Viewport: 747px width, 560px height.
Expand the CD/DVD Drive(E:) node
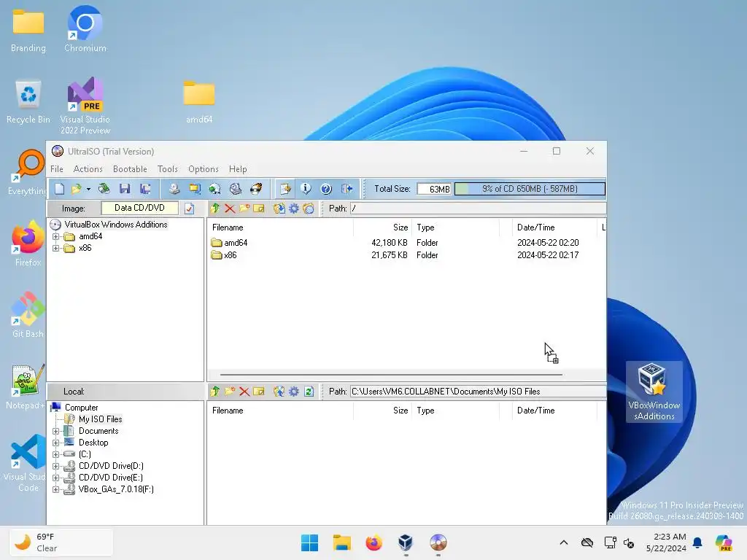pyautogui.click(x=55, y=478)
